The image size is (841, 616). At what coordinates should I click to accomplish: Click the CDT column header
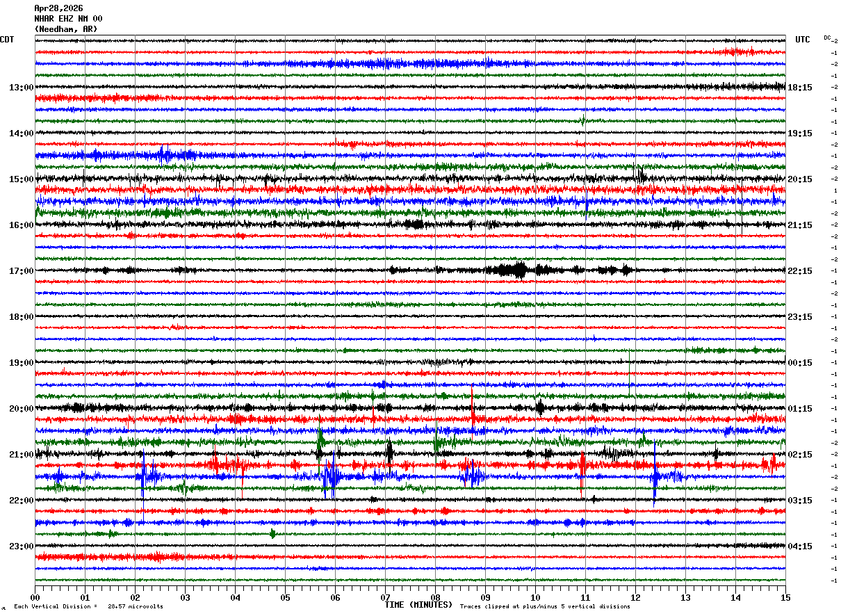pos(7,40)
